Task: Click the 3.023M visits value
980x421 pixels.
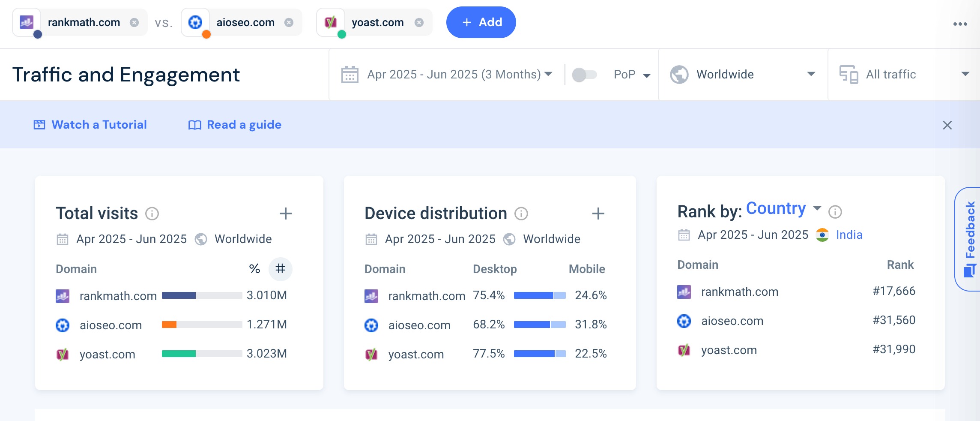Action: point(267,354)
